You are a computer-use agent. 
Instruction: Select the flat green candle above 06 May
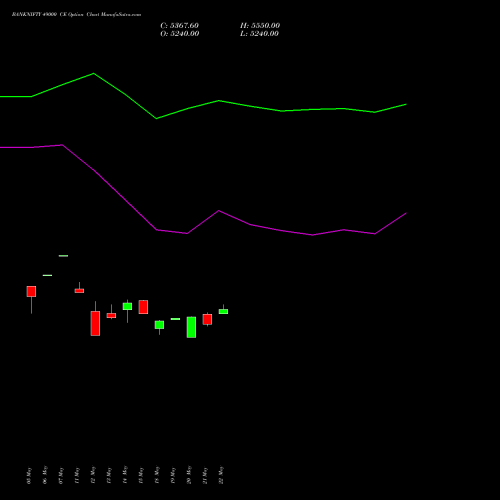(x=47, y=275)
